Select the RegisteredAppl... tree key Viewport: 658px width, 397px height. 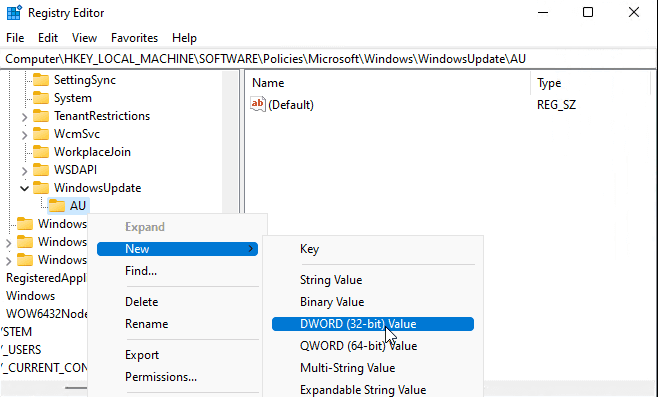(46, 278)
